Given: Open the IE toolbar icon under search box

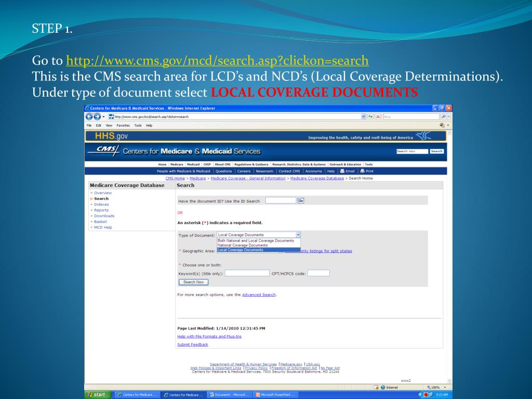Looking at the screenshot, I should [442, 125].
